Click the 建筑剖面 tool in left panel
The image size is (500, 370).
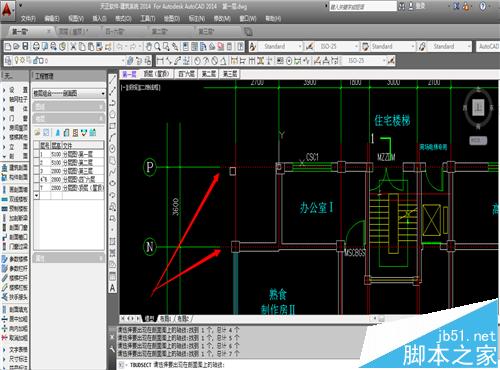(x=15, y=168)
